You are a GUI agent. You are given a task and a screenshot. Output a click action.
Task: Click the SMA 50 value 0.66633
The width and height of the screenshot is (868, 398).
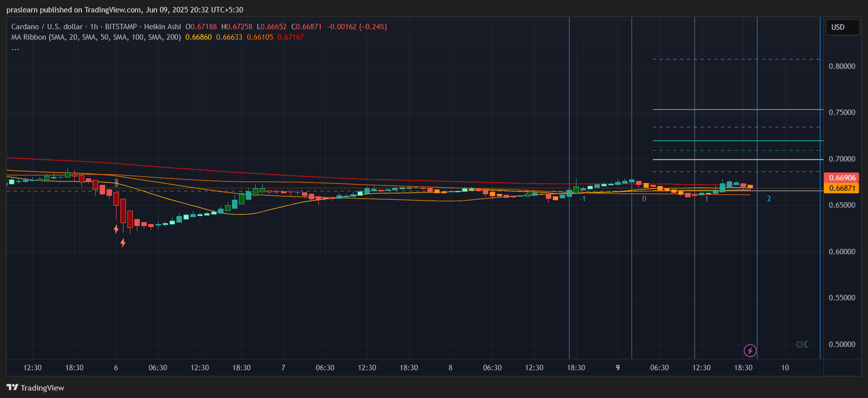pos(229,37)
